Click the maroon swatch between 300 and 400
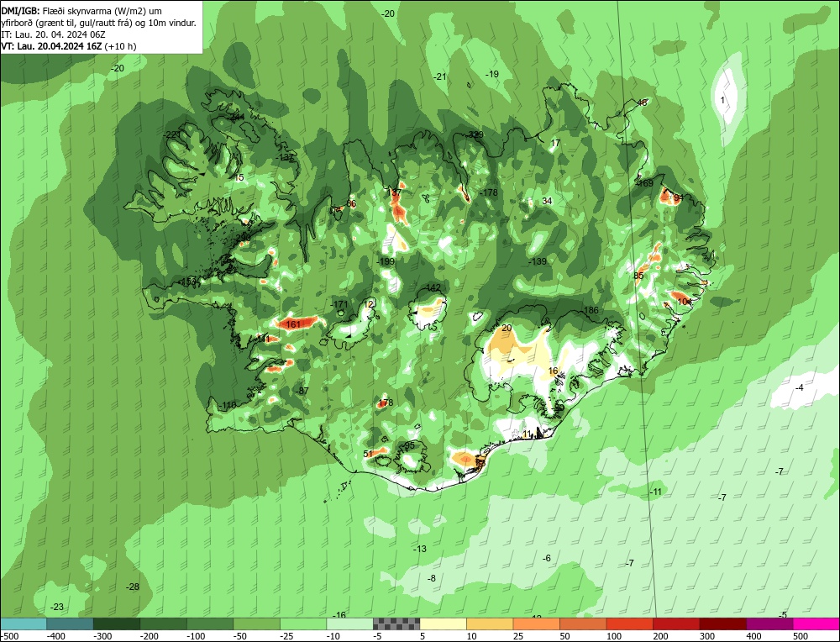 point(722,624)
